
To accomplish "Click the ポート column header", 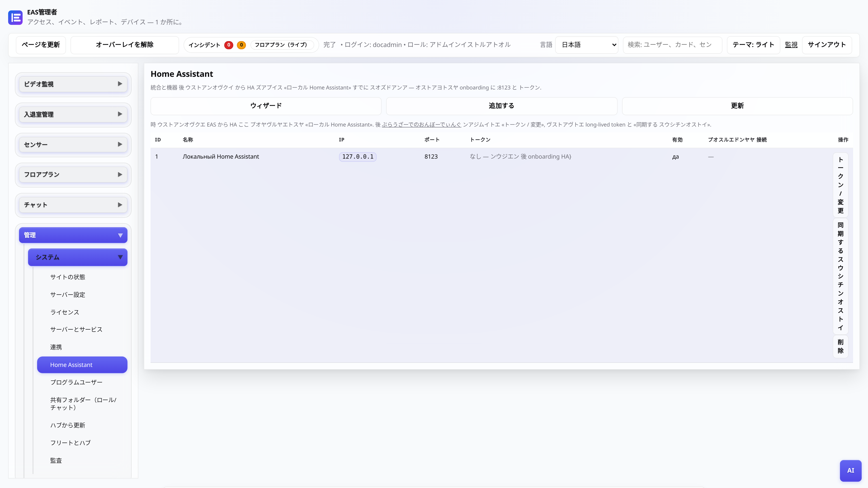I will point(432,140).
